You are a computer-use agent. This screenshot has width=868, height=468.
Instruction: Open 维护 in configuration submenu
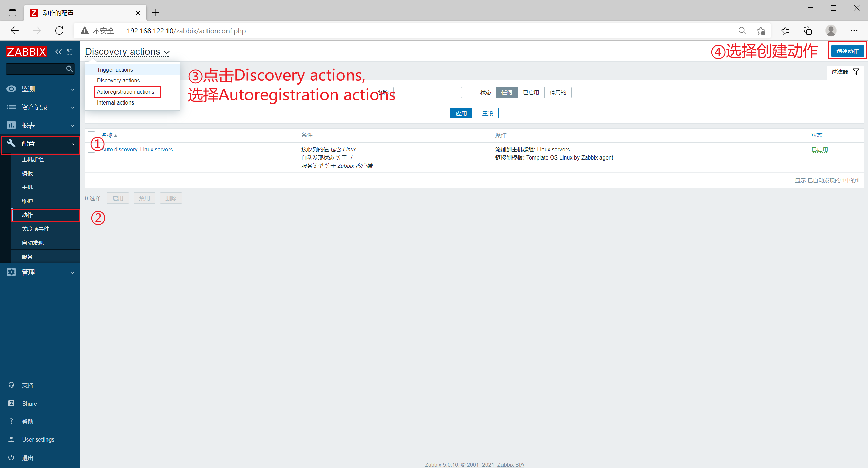coord(46,201)
